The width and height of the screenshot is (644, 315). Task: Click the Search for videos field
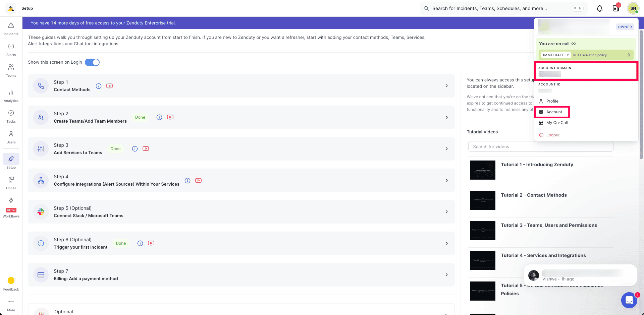[x=541, y=146]
